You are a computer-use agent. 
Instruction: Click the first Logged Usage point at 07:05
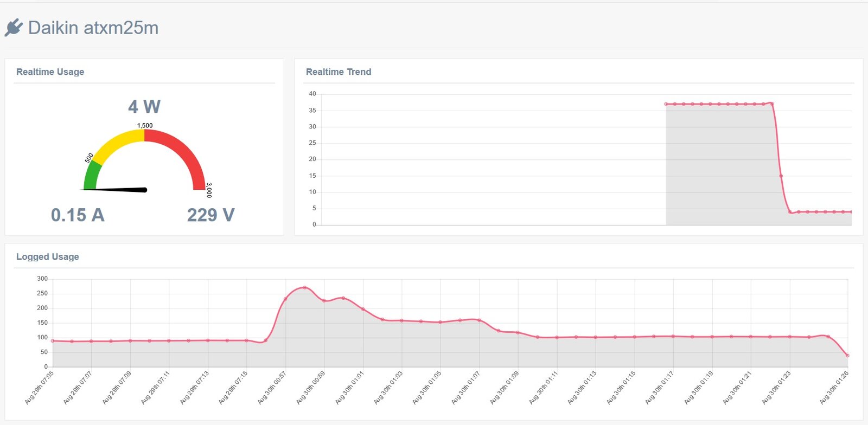53,341
